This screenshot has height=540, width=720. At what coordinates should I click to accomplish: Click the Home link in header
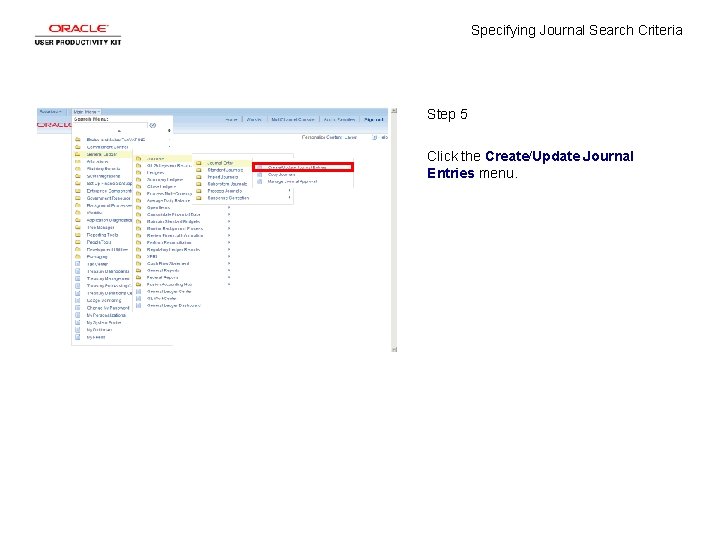point(231,119)
